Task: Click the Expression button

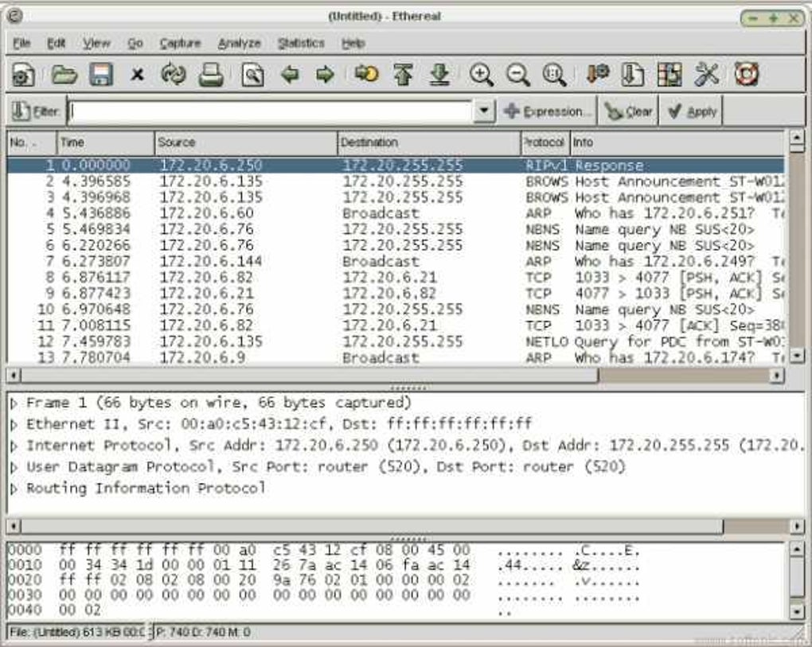Action: pyautogui.click(x=547, y=111)
